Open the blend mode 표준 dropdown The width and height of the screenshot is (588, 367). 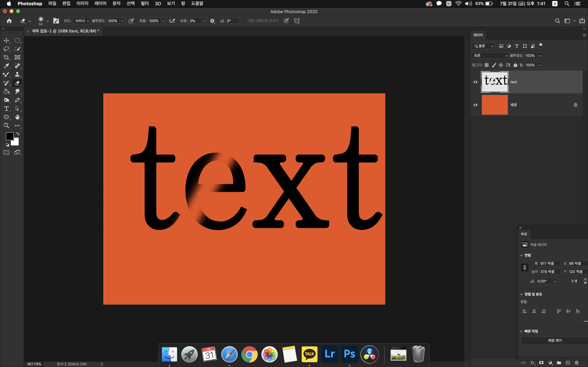[490, 56]
